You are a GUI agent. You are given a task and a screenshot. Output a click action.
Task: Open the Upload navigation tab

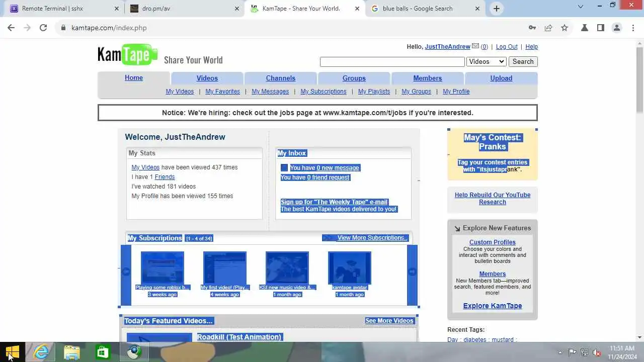pos(501,78)
